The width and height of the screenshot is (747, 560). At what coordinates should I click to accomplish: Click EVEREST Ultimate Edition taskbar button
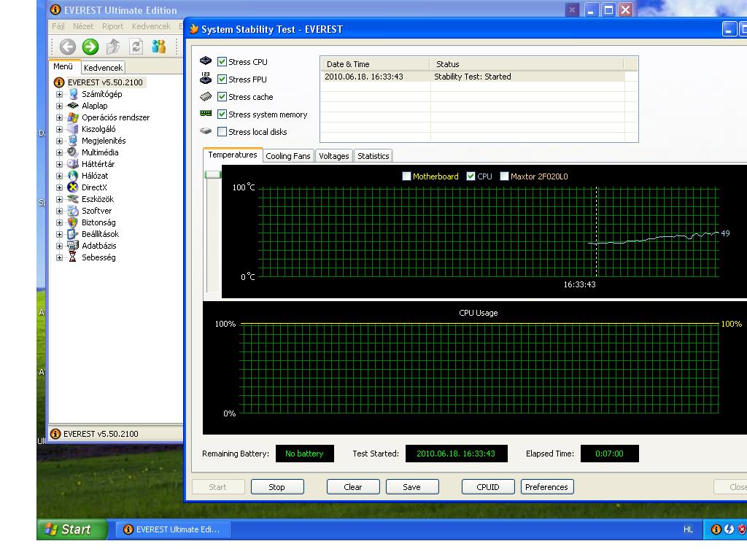(x=174, y=529)
